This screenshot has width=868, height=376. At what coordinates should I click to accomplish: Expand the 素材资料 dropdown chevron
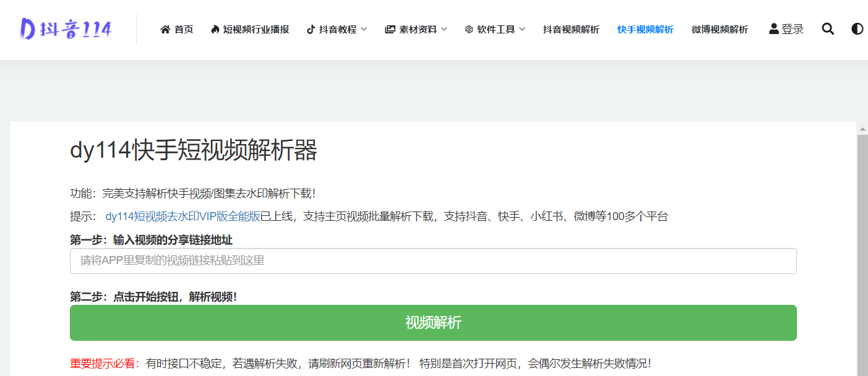coord(444,29)
